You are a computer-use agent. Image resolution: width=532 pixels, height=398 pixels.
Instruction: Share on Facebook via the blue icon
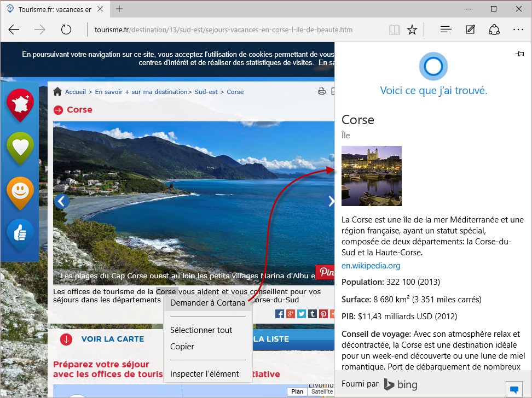tap(279, 314)
